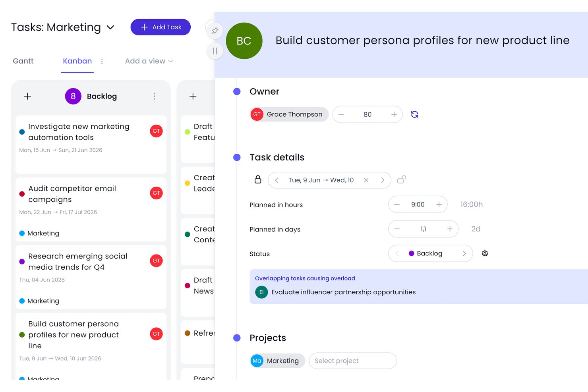Click the Marketing project chip

tap(277, 361)
